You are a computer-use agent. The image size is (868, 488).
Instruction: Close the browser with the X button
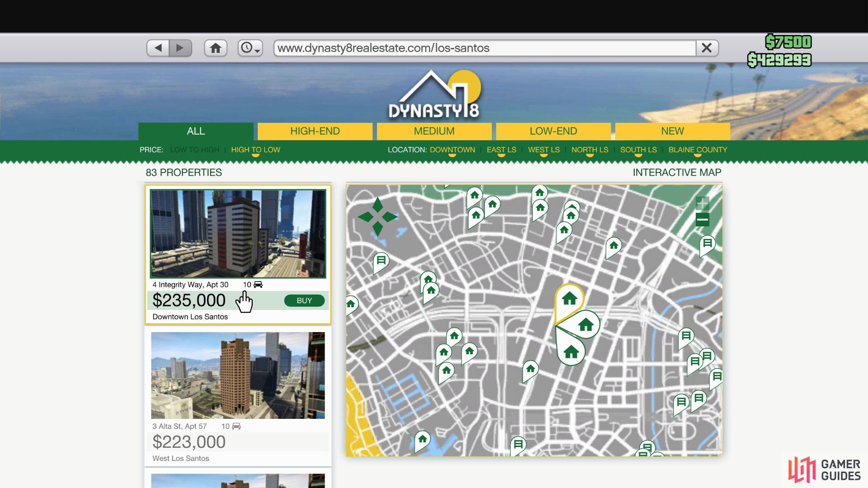coord(707,48)
